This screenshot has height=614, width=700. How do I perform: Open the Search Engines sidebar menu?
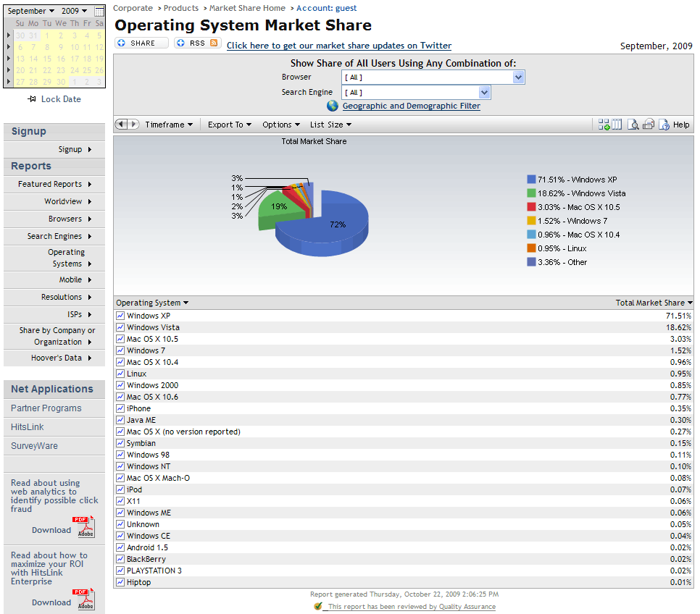(54, 236)
